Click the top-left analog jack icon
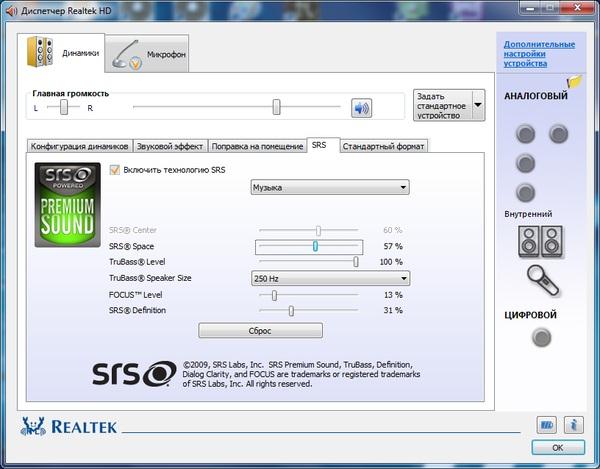The height and width of the screenshot is (469, 600). point(525,134)
